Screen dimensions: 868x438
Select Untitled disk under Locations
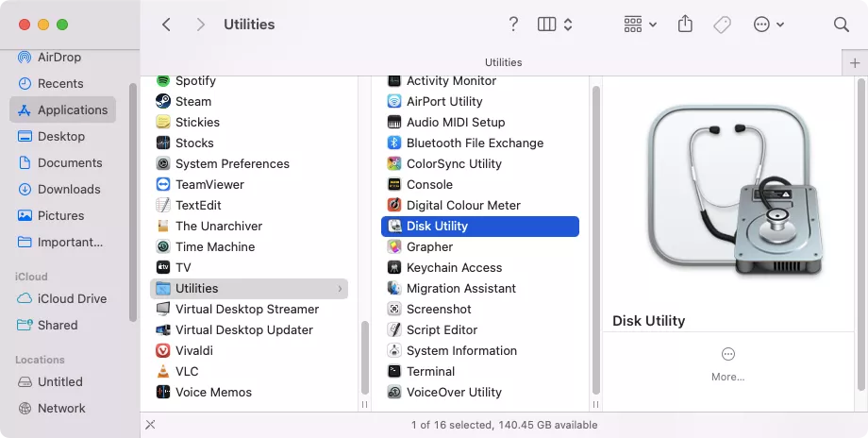tap(50, 381)
